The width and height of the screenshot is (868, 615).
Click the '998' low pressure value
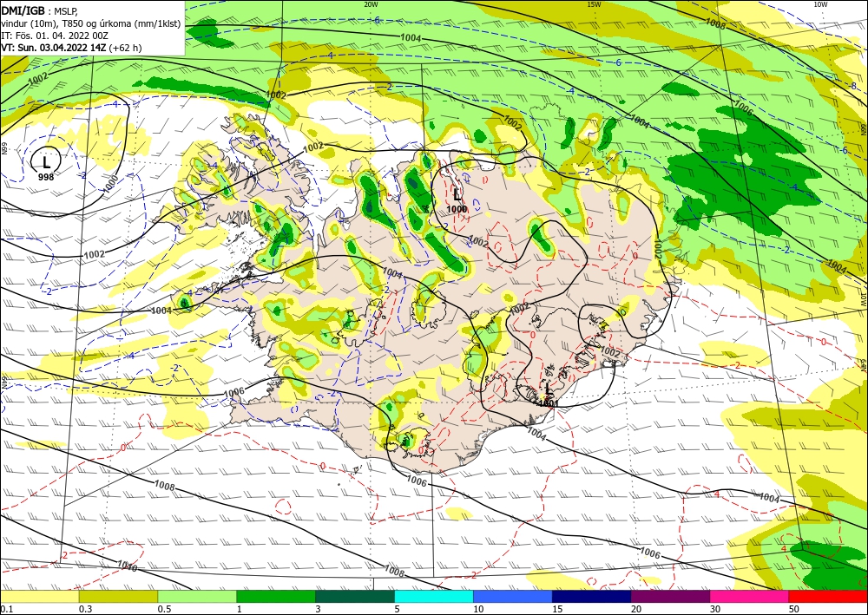[46, 177]
